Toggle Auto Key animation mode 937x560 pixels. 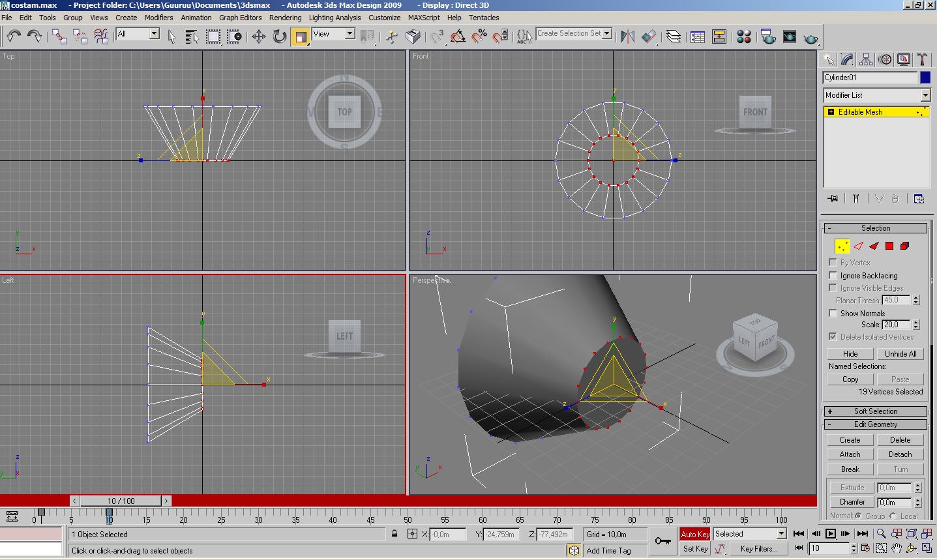click(695, 534)
